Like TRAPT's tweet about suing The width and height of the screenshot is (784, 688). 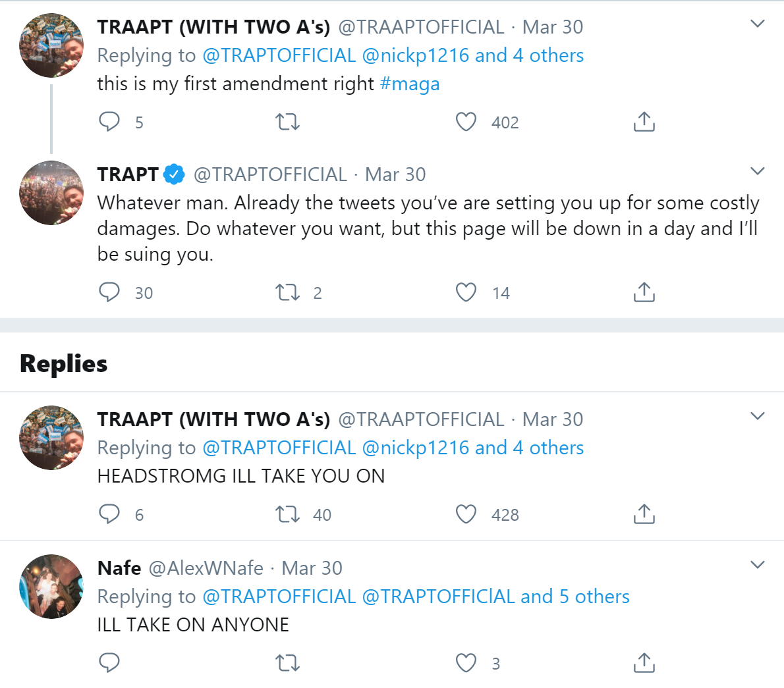[x=466, y=292]
